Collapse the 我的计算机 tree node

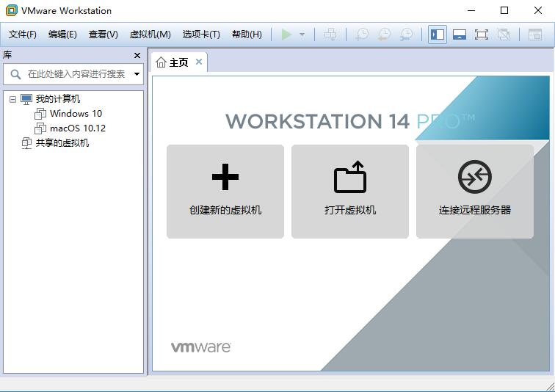coord(12,99)
